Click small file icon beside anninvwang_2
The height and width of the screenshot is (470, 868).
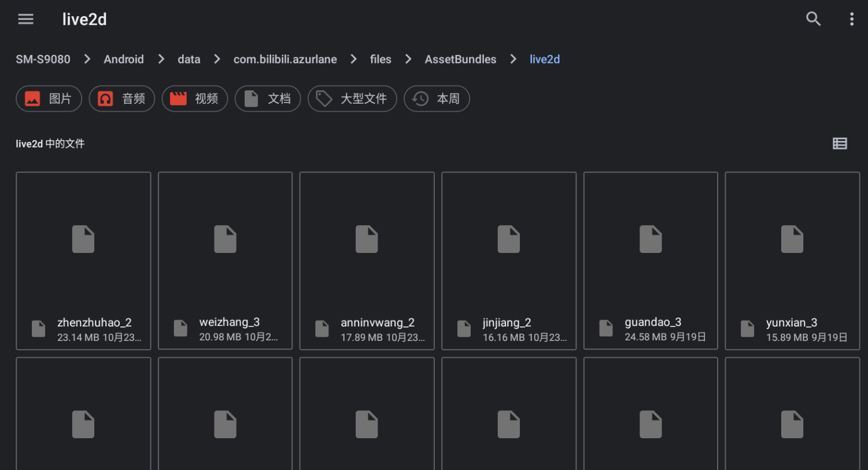point(322,329)
